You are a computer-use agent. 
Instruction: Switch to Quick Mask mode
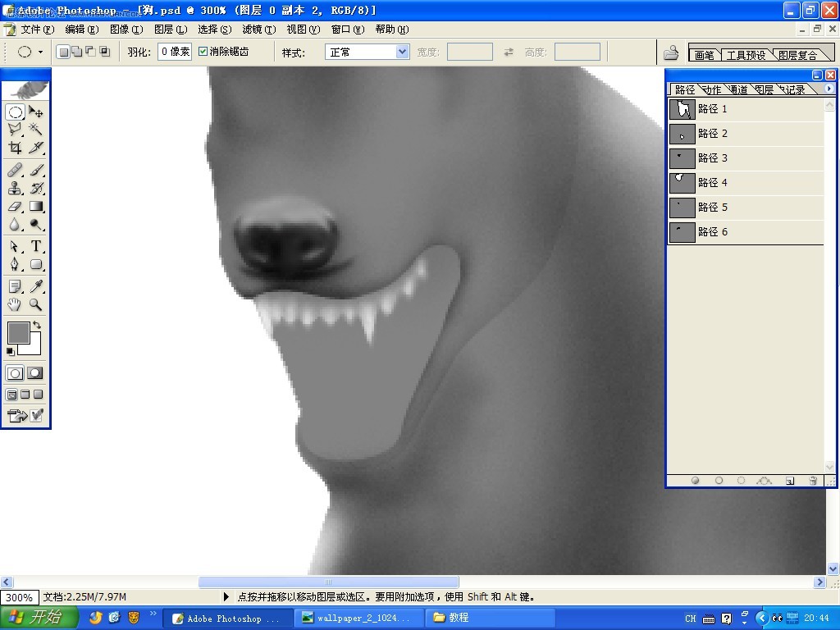(35, 373)
